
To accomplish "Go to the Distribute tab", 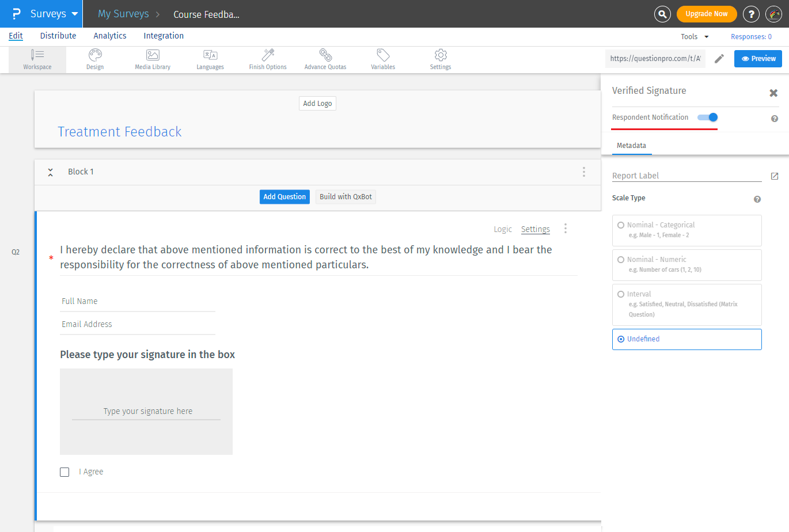I will point(58,36).
